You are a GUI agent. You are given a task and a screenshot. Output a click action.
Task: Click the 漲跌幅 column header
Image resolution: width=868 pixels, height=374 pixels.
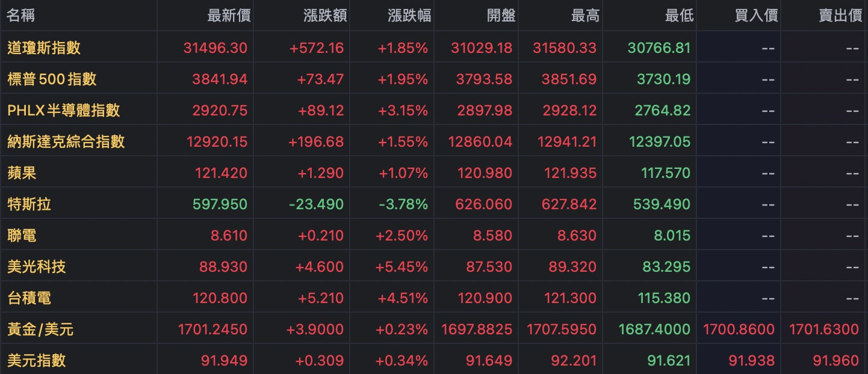coord(409,16)
